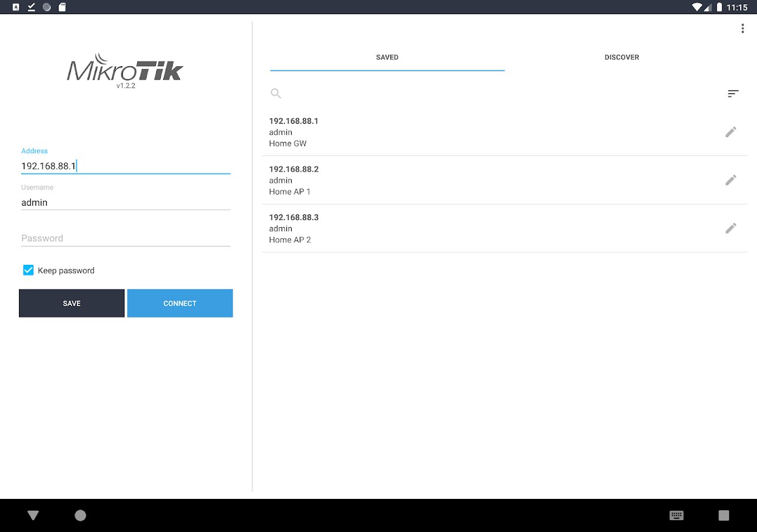Screen dimensions: 757x532
Task: Click the Save button
Action: click(x=72, y=303)
